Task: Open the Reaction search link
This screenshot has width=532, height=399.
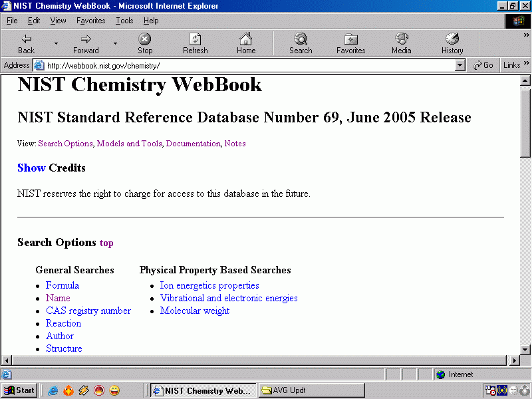Action: pyautogui.click(x=63, y=323)
